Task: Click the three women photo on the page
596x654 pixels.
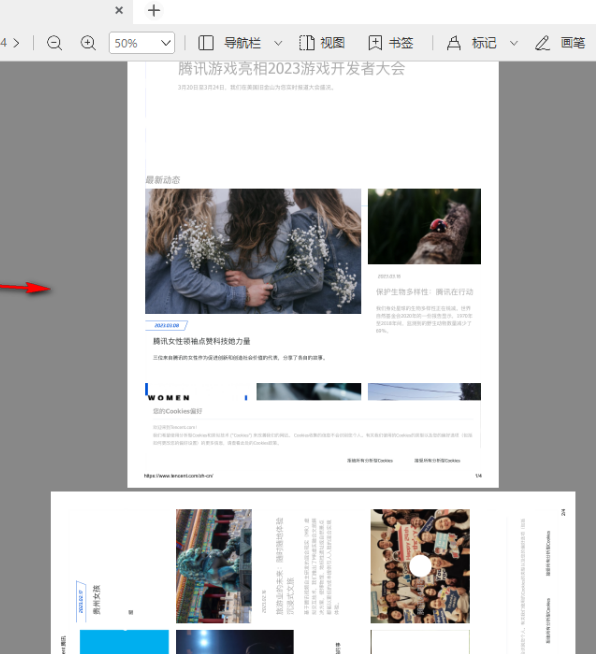Action: click(x=253, y=251)
